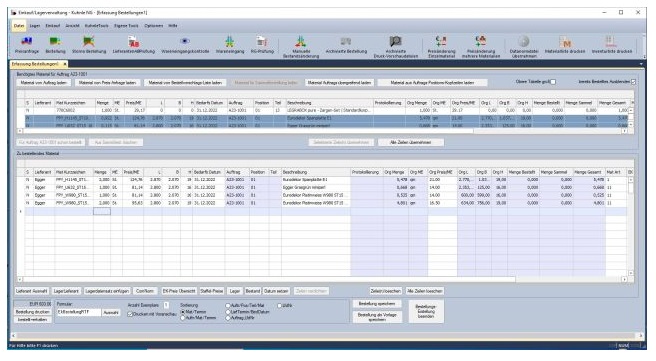
Task: Click the Datum setzen button
Action: point(276,291)
